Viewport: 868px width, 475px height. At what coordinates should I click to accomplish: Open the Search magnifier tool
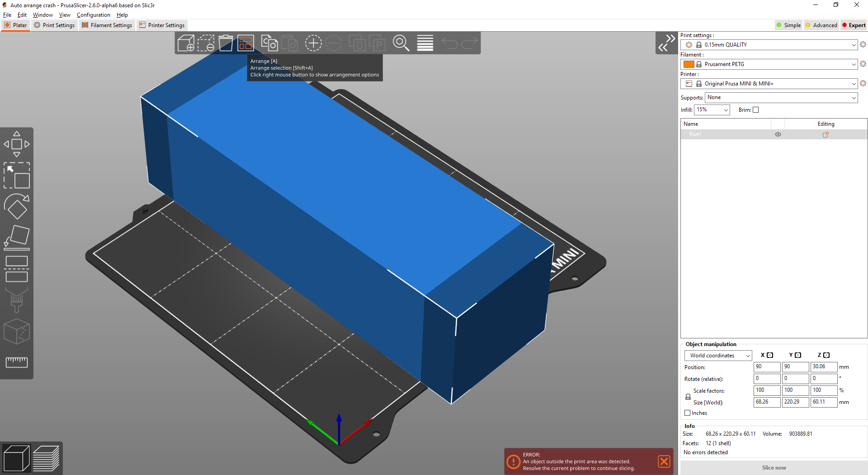coord(401,43)
